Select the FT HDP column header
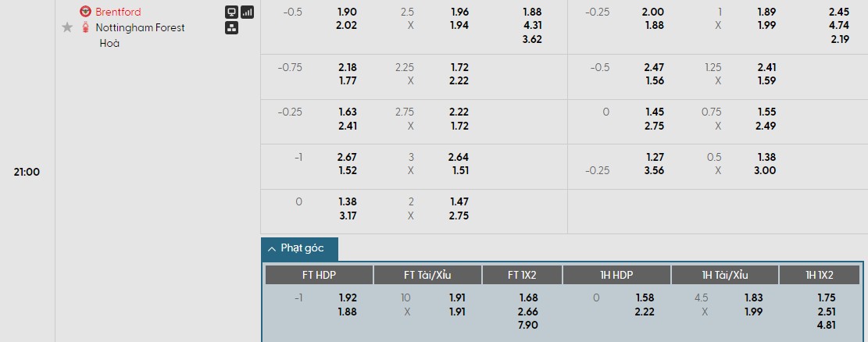868x342 pixels. tap(319, 275)
